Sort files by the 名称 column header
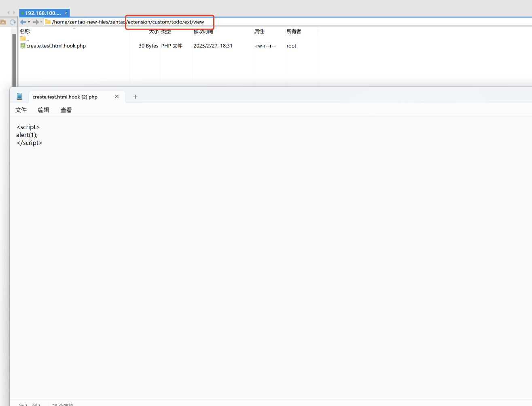532x406 pixels. (25, 31)
